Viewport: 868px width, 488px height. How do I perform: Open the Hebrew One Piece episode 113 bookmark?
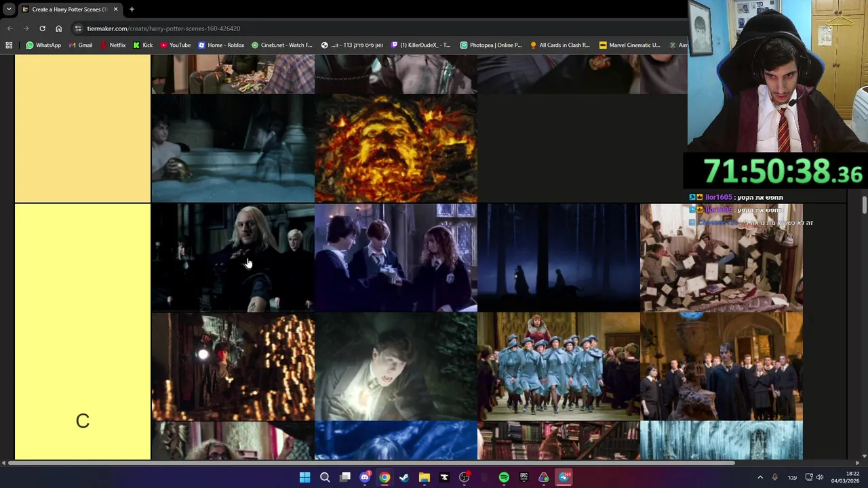pos(351,45)
